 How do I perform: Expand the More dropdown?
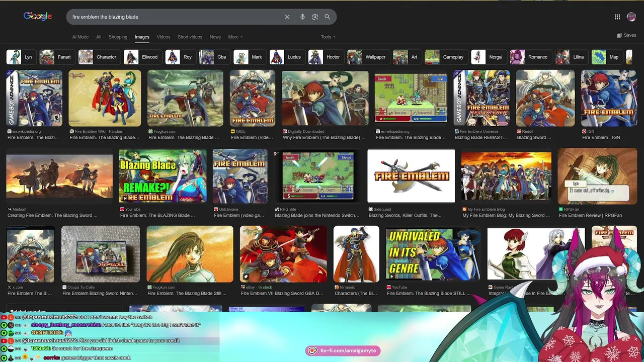[235, 37]
